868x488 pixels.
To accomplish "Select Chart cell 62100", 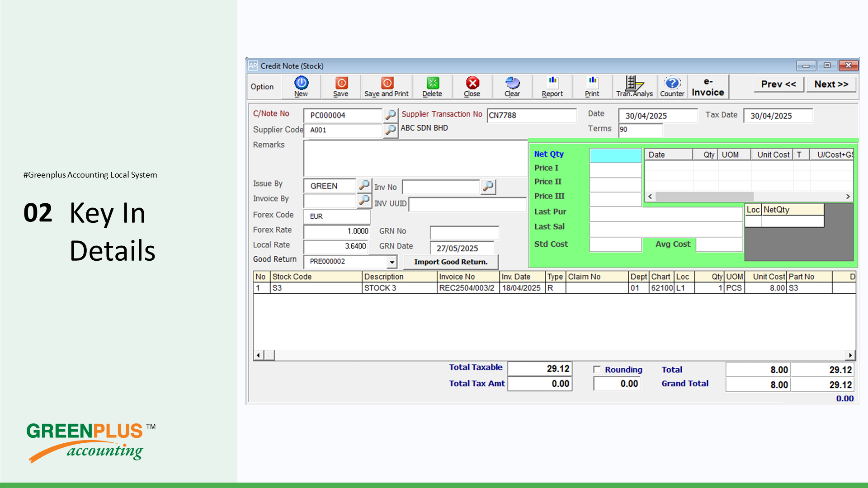I will [x=662, y=288].
